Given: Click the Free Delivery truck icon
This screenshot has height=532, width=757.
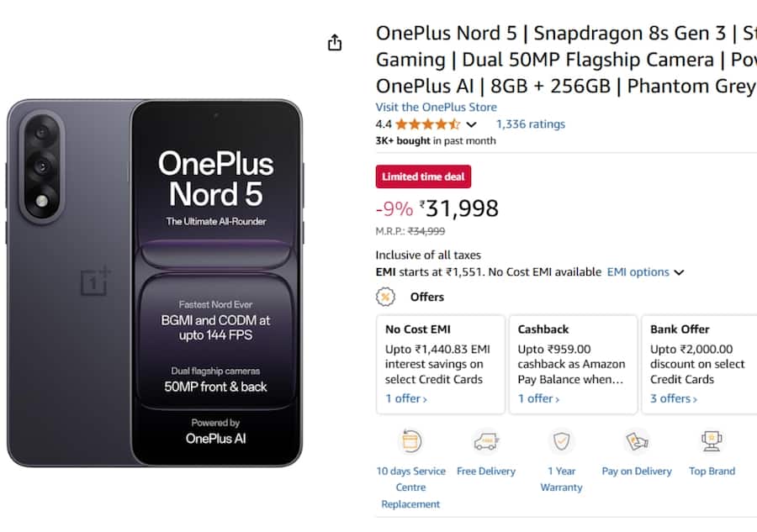Looking at the screenshot, I should click(x=486, y=440).
